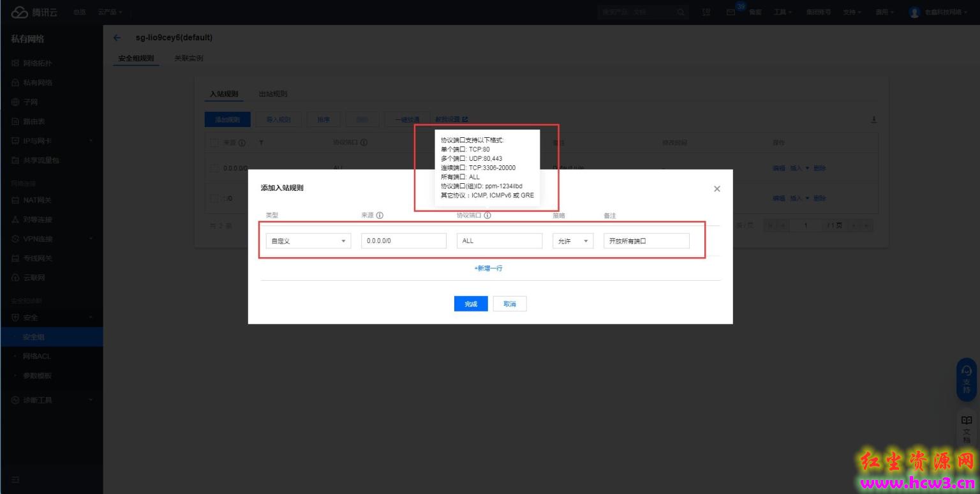Click the back arrow beside sg-lio9cey6
The width and height of the screenshot is (980, 494).
117,38
